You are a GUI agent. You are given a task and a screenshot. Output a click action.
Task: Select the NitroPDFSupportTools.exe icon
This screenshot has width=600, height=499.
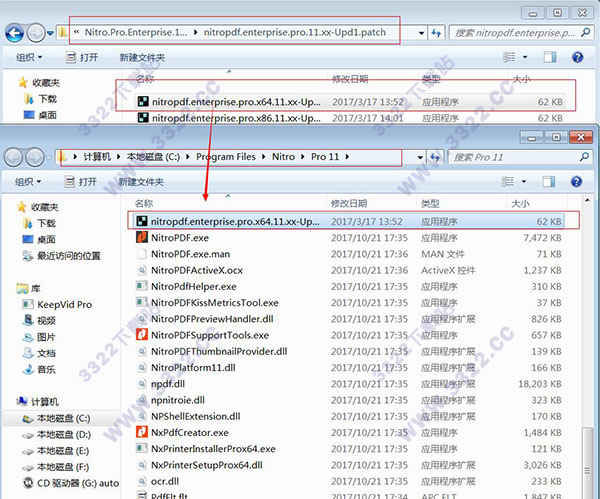coord(142,335)
